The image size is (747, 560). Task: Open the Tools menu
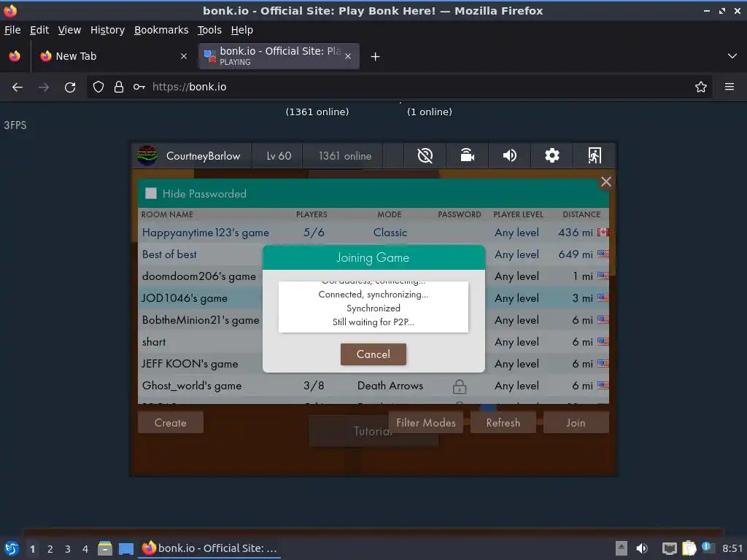[209, 30]
